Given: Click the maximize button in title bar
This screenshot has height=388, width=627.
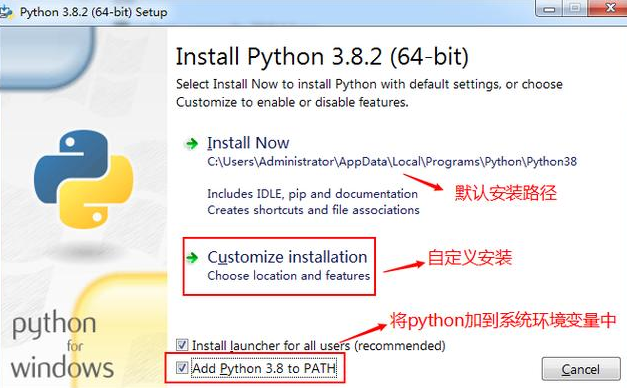Looking at the screenshot, I should [x=575, y=9].
